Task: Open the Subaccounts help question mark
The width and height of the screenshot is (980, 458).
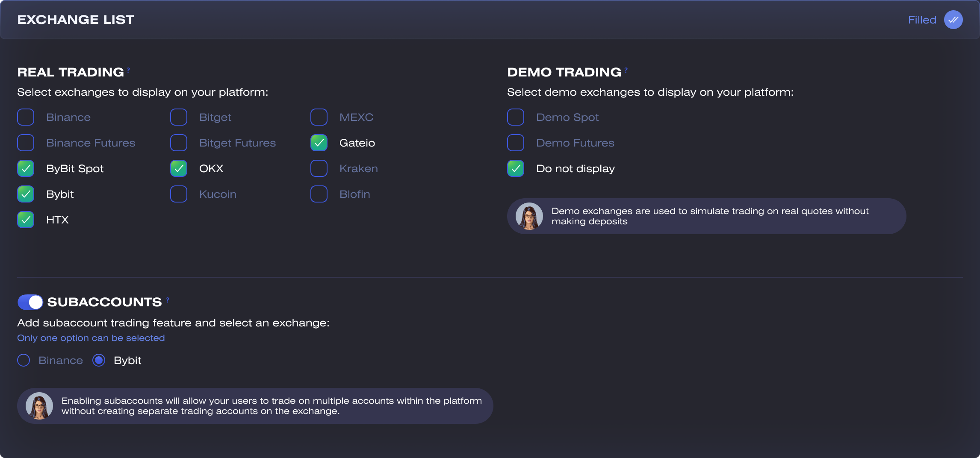Action: (168, 300)
